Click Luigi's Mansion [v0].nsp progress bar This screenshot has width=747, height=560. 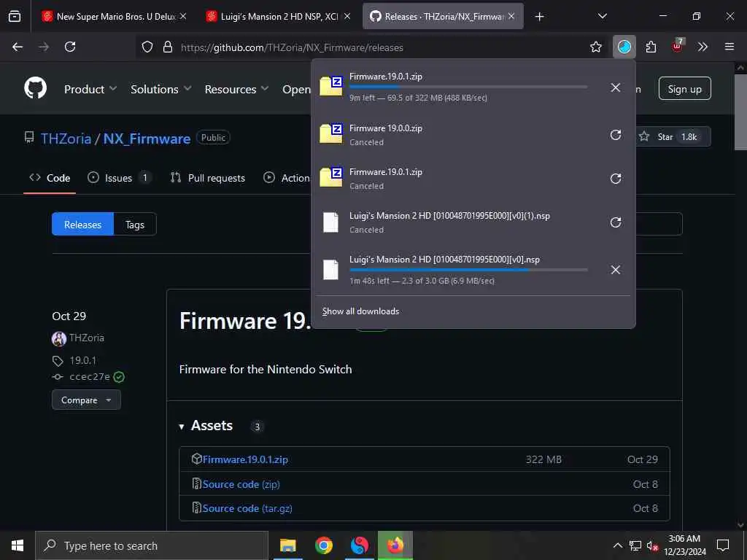468,270
